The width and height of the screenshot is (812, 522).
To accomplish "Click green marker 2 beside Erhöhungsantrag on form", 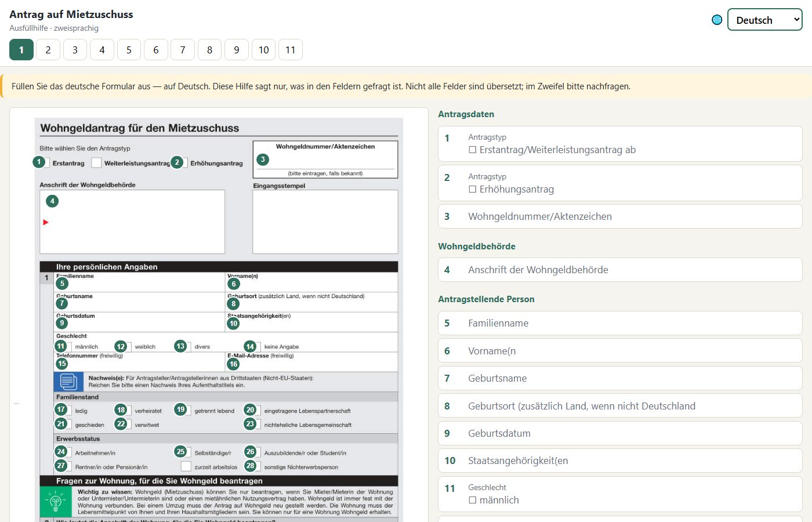I will [177, 162].
